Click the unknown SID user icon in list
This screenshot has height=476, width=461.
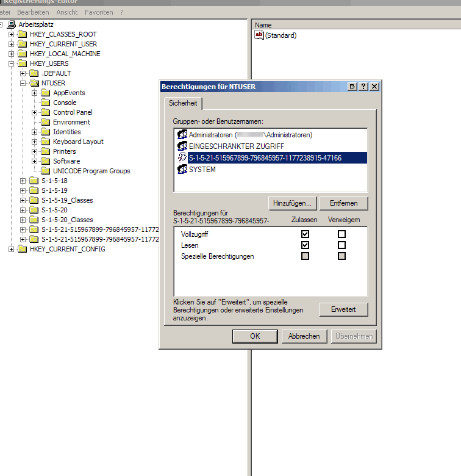(182, 157)
